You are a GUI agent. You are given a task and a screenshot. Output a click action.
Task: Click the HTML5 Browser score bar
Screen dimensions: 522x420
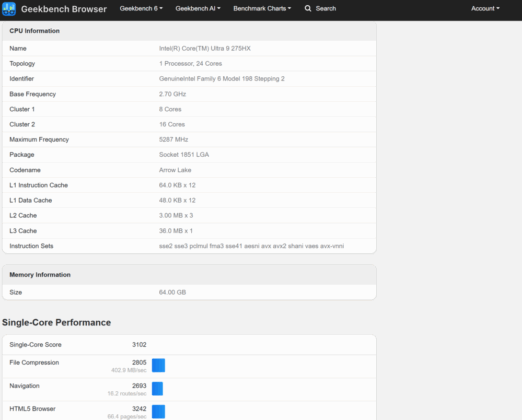tap(158, 412)
